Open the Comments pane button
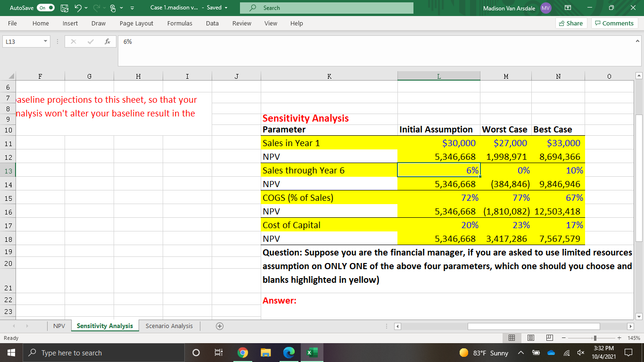Image resolution: width=644 pixels, height=362 pixels. pyautogui.click(x=614, y=23)
